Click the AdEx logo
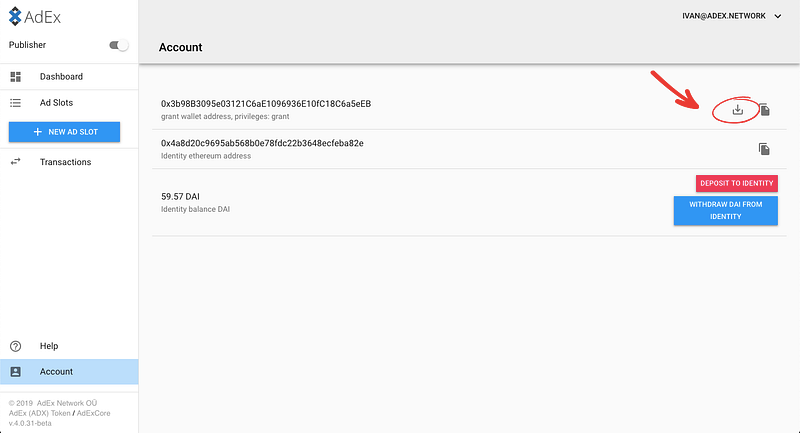The height and width of the screenshot is (433, 800). 35,17
